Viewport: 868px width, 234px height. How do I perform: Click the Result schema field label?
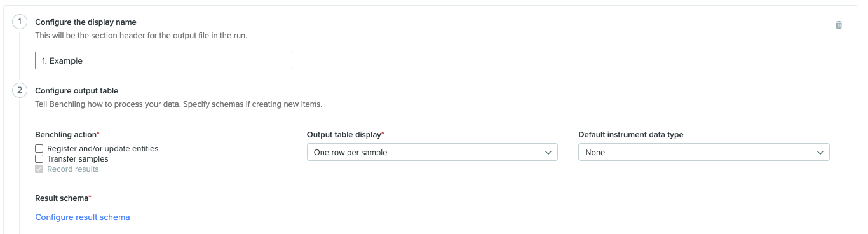[x=64, y=198]
